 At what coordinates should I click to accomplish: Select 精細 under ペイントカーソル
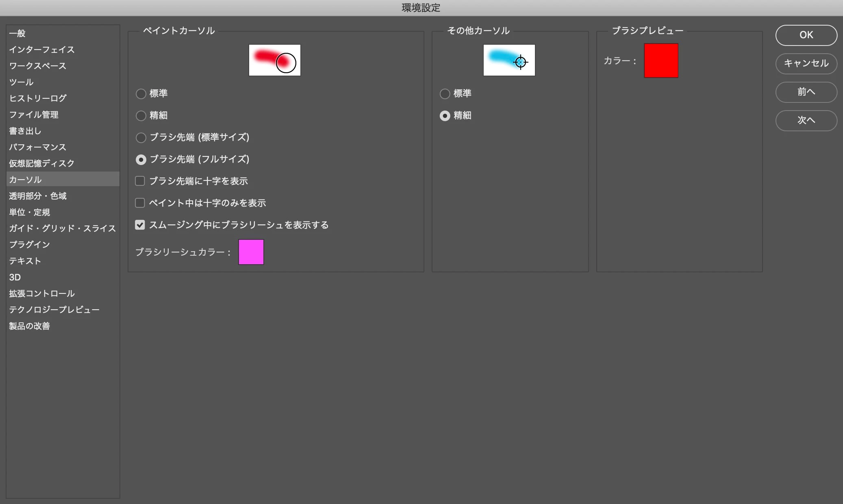(141, 116)
